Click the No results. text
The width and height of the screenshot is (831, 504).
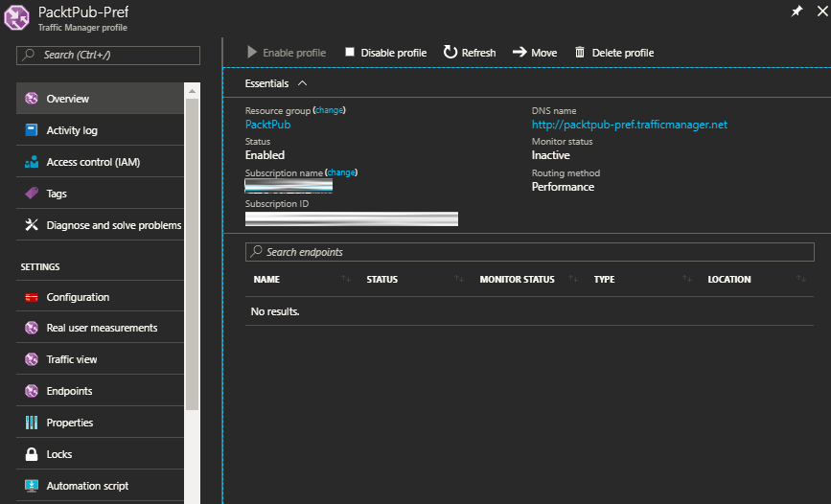coord(275,311)
